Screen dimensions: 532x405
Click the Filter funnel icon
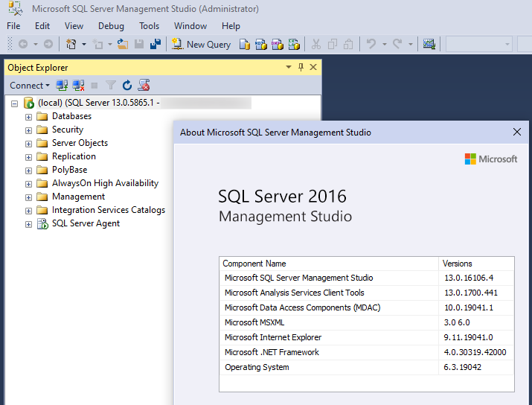coord(111,85)
